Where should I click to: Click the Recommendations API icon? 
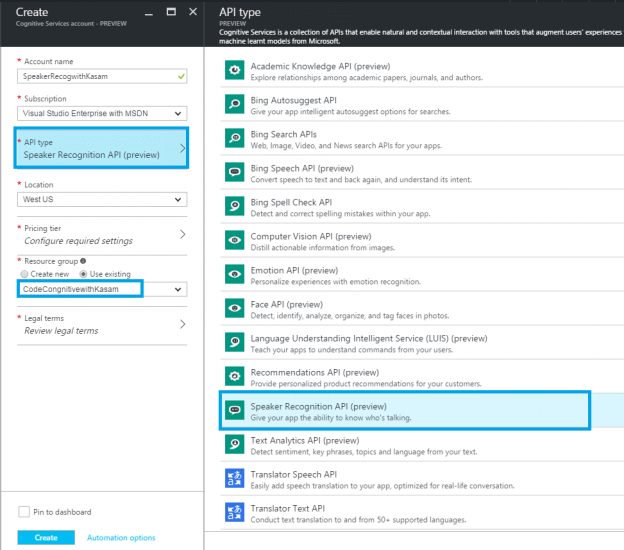234,376
